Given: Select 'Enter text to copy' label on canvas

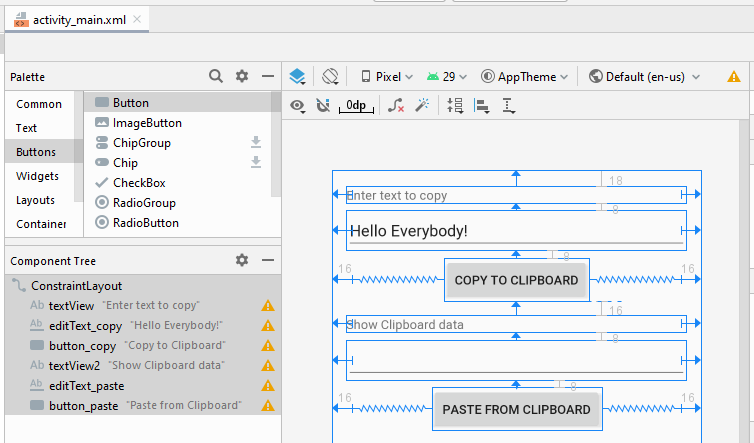Looking at the screenshot, I should click(516, 195).
